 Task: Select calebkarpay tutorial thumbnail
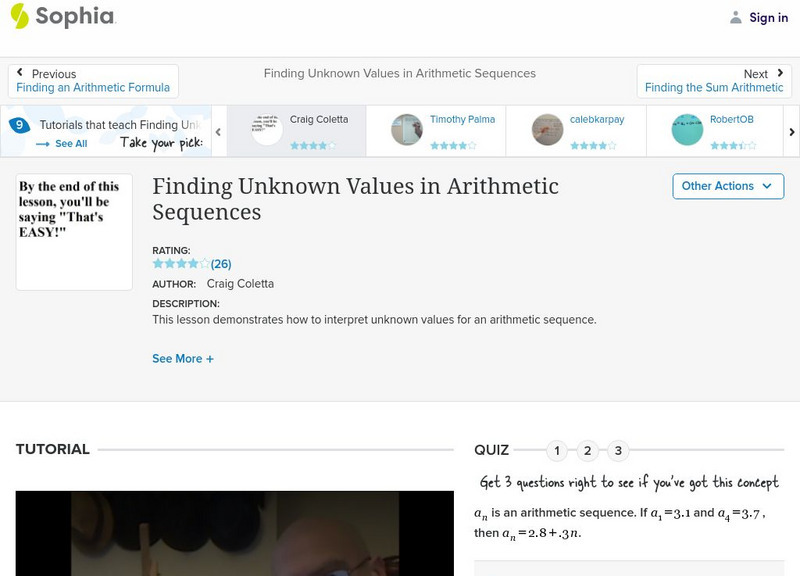coord(547,130)
